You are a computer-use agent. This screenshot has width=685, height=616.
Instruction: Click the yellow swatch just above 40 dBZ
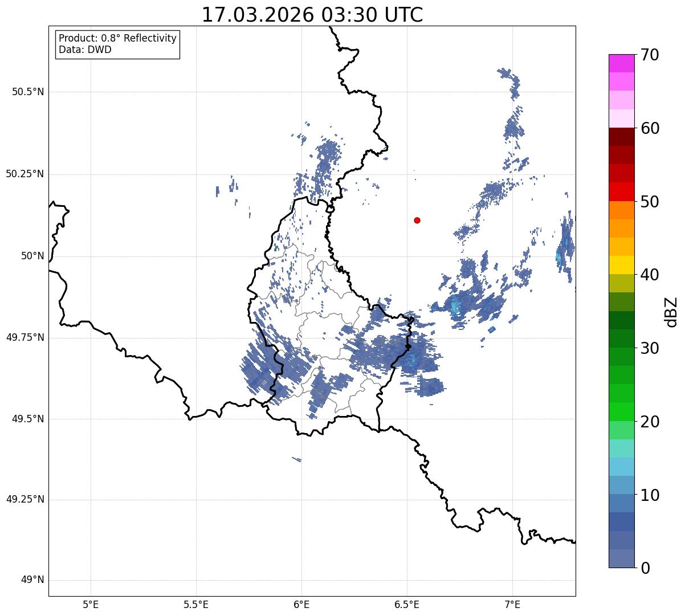point(621,265)
